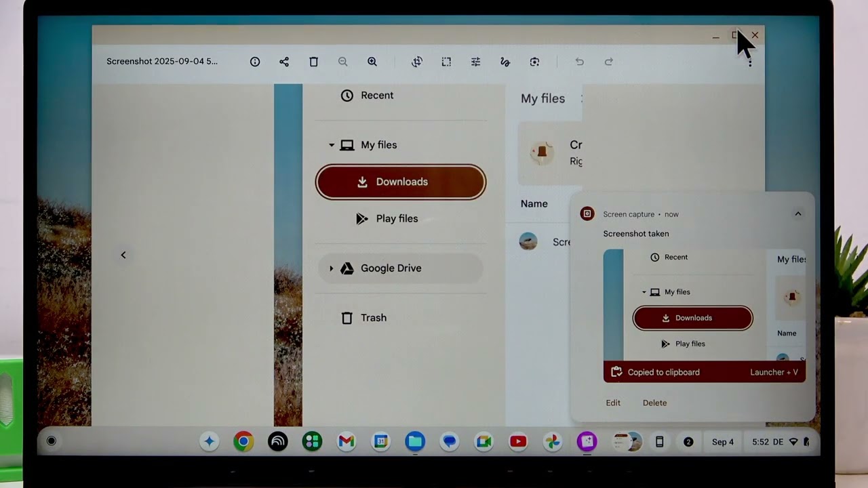Viewport: 868px width, 488px height.
Task: Open Google Meet from the shelf
Action: pos(484,442)
